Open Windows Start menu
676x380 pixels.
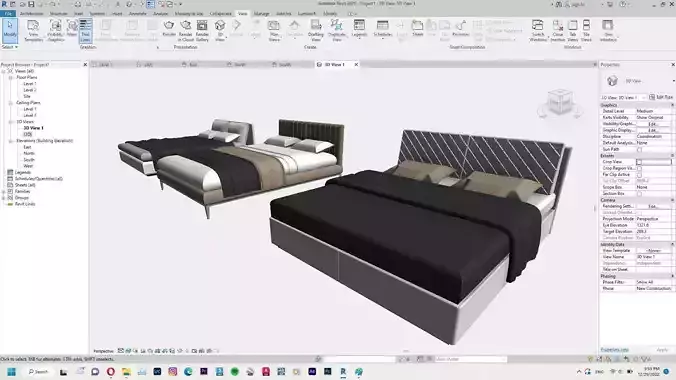tap(12, 371)
